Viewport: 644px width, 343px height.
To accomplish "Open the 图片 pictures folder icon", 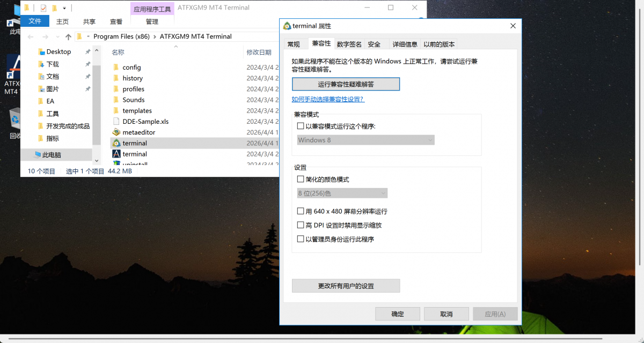I will 41,88.
